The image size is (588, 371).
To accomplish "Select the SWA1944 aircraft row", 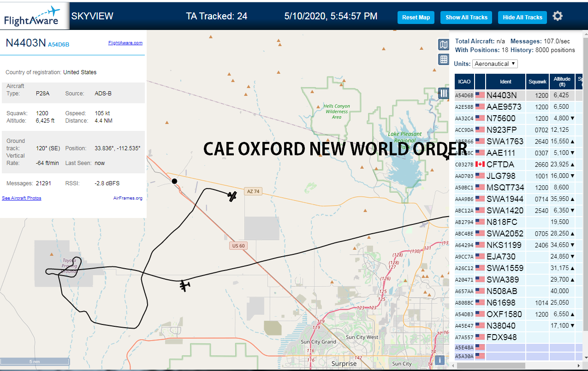I will [518, 199].
